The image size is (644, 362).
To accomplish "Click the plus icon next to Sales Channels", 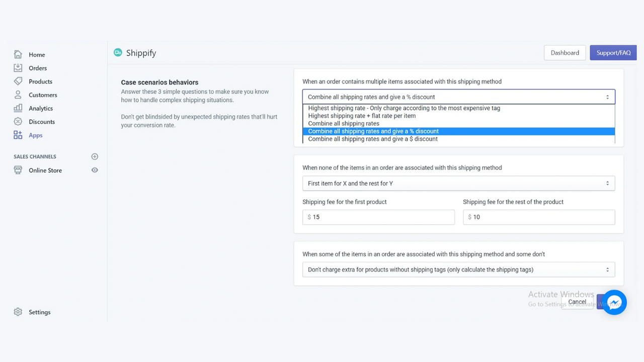I will click(x=95, y=156).
